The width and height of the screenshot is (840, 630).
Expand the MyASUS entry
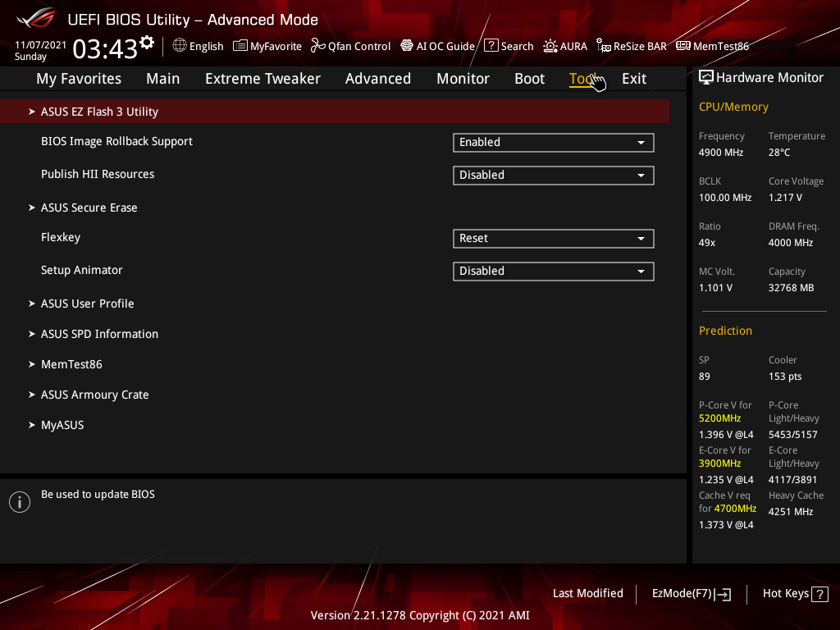[62, 426]
